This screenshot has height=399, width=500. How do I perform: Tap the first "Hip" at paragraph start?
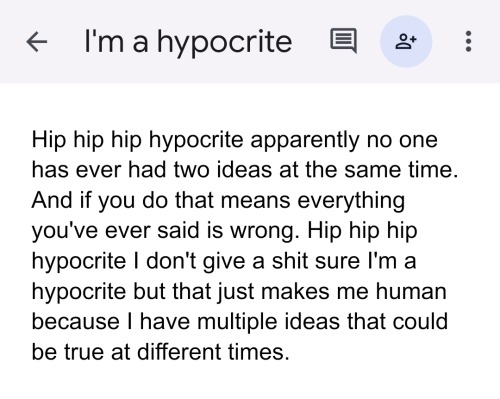(x=49, y=140)
